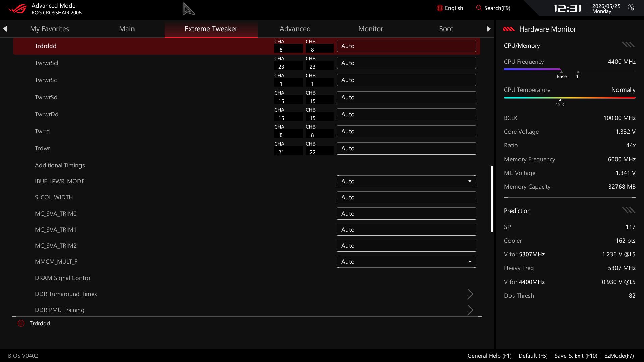644x362 pixels.
Task: Switch to the Main tab
Action: [127, 29]
